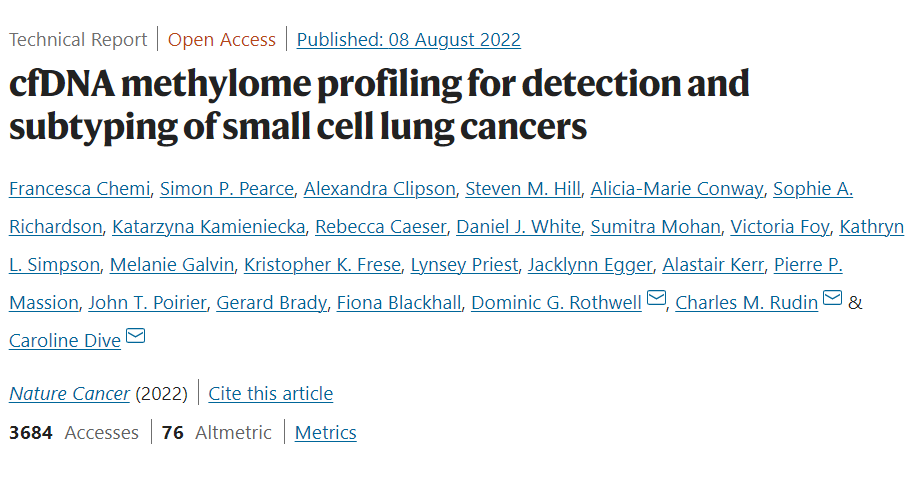Open Francesca Chemi author link
The height and width of the screenshot is (478, 915).
coord(79,189)
